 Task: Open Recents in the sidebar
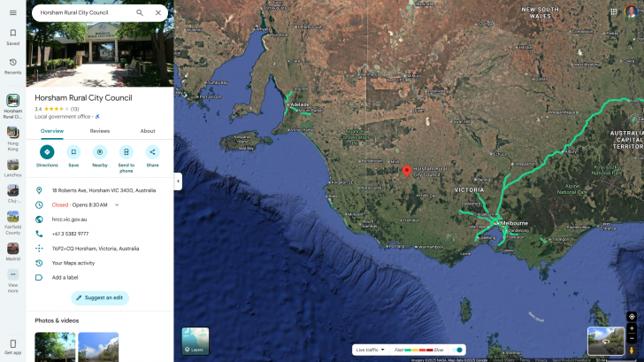[13, 65]
